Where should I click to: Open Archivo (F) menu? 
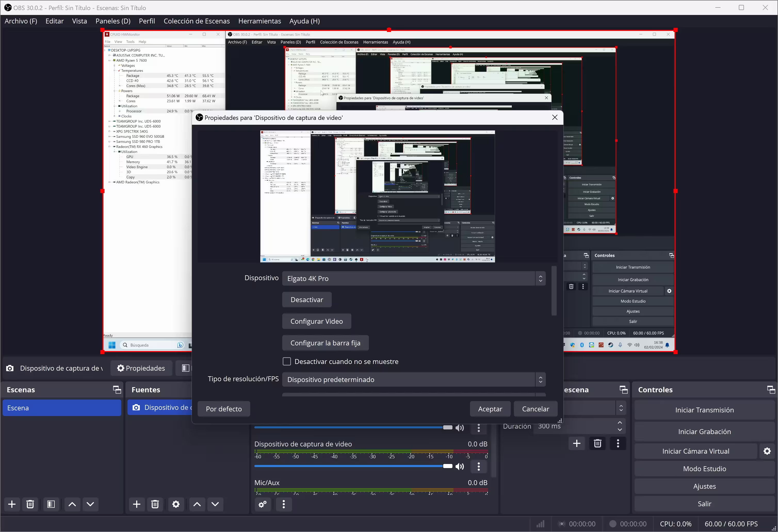coord(21,21)
